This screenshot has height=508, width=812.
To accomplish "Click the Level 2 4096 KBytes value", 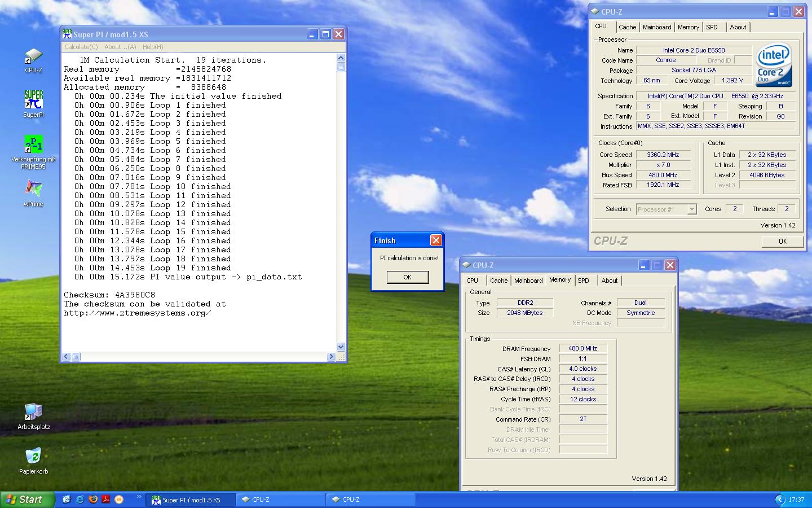I will click(x=767, y=175).
